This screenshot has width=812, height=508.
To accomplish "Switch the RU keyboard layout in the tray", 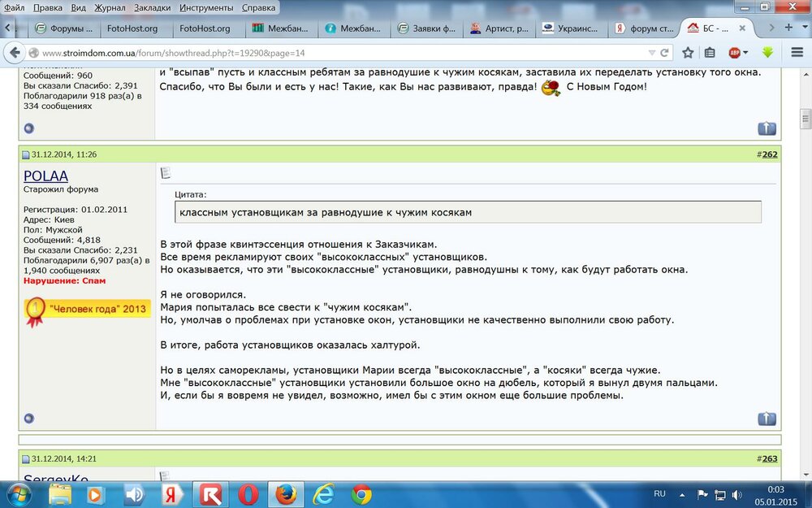I will pyautogui.click(x=659, y=493).
